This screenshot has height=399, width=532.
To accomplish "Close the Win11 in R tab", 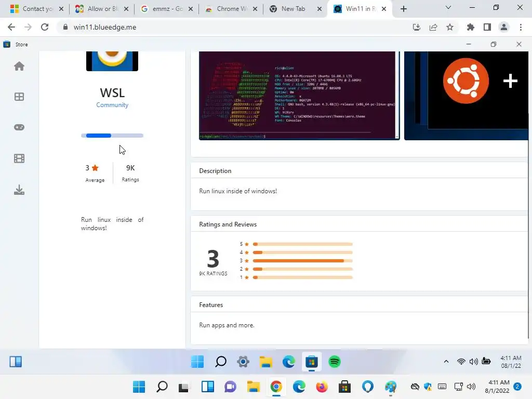I will 384,9.
